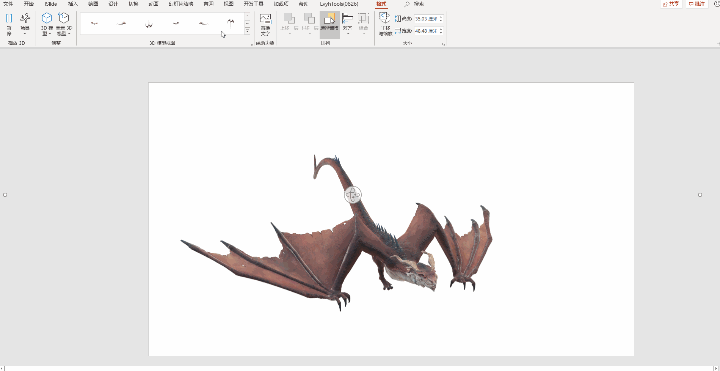Switch to the Slide Show tab
The height and width of the screenshot is (371, 720).
tap(180, 4)
